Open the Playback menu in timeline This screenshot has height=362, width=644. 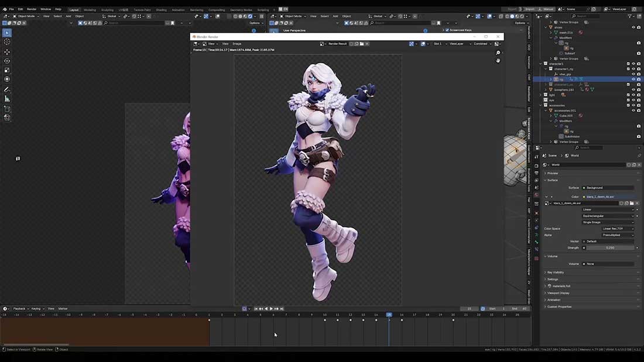[x=19, y=309]
